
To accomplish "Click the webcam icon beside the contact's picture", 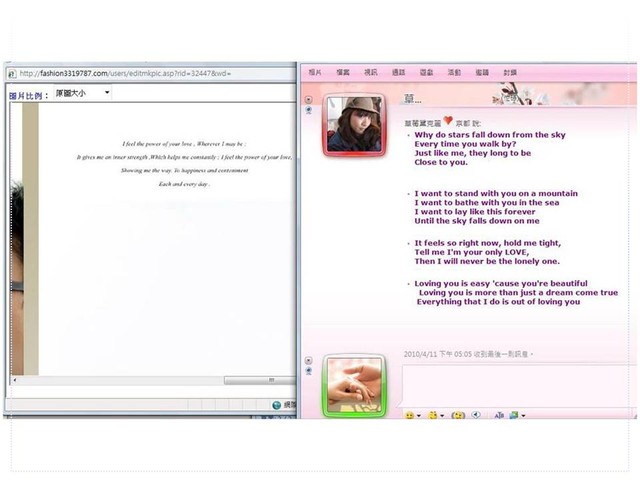I will [x=309, y=110].
